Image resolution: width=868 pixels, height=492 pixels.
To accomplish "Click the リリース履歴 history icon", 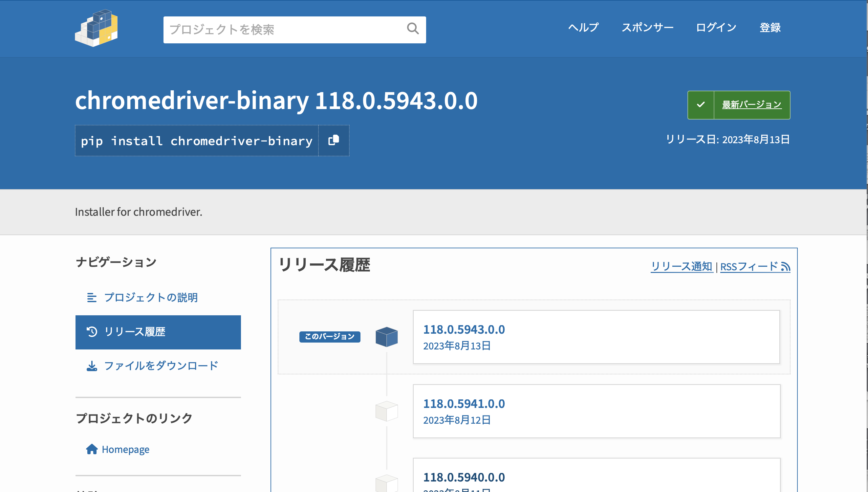I will click(92, 332).
